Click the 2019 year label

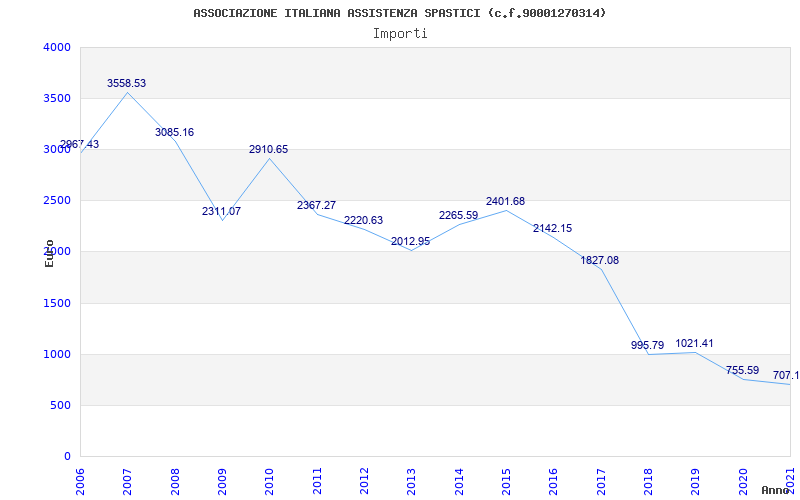[x=695, y=481]
